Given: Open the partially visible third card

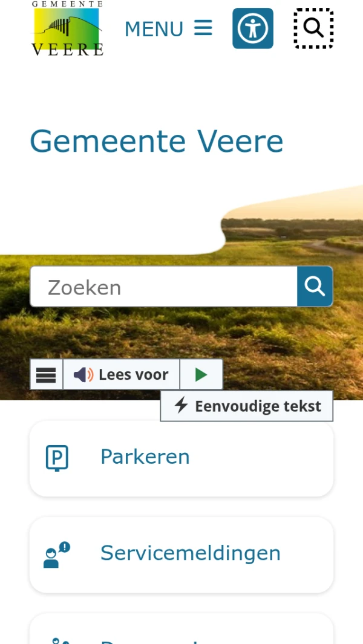Looking at the screenshot, I should click(x=181, y=629).
